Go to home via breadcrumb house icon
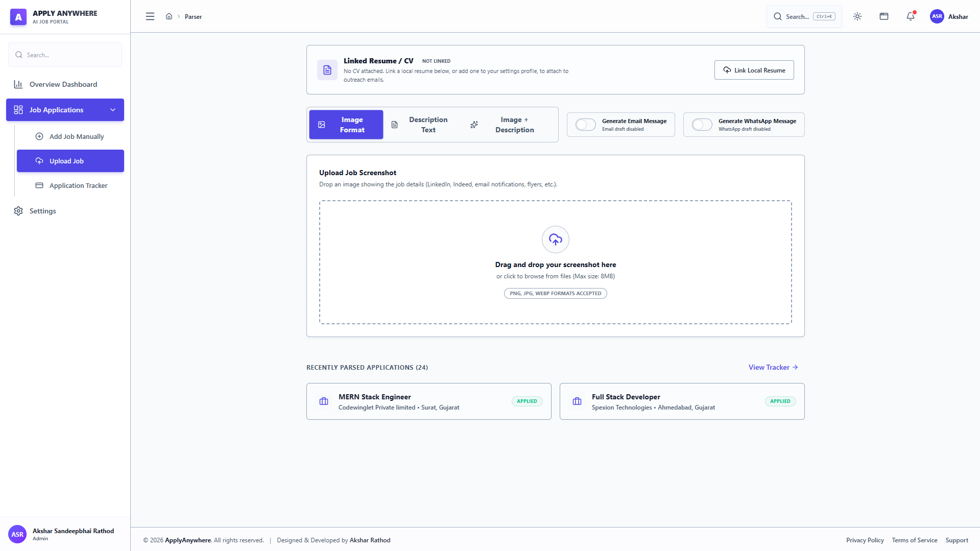 pyautogui.click(x=169, y=16)
